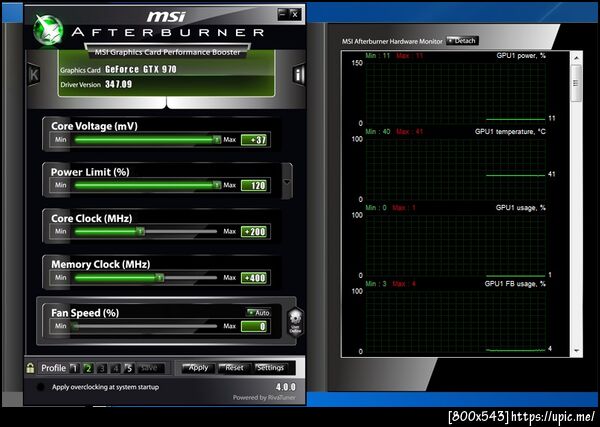
Task: Click hardware monitor scrollbar up arrow
Action: 577,58
